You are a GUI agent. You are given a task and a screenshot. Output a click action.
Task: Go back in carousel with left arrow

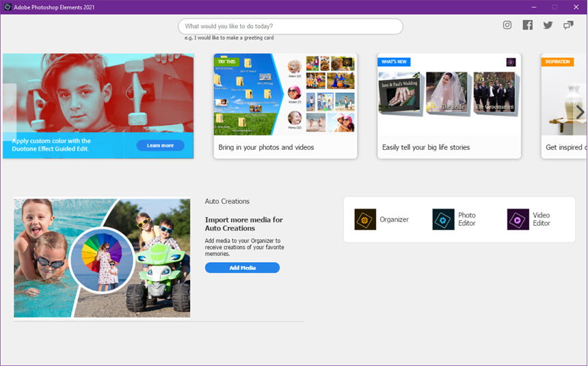(x=9, y=112)
